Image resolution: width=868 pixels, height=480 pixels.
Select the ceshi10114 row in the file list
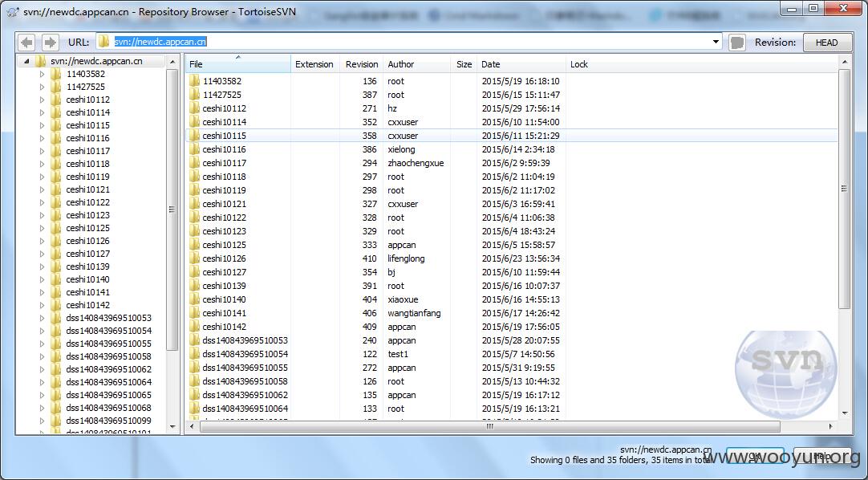tap(512, 122)
